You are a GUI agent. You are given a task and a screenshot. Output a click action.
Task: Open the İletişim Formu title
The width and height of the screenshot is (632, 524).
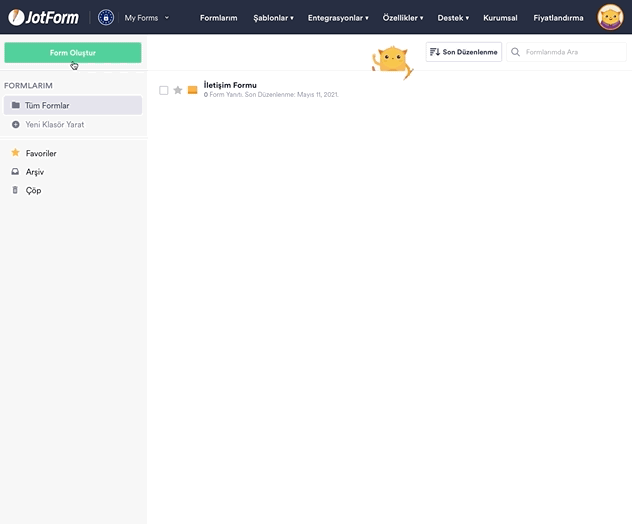(230, 85)
